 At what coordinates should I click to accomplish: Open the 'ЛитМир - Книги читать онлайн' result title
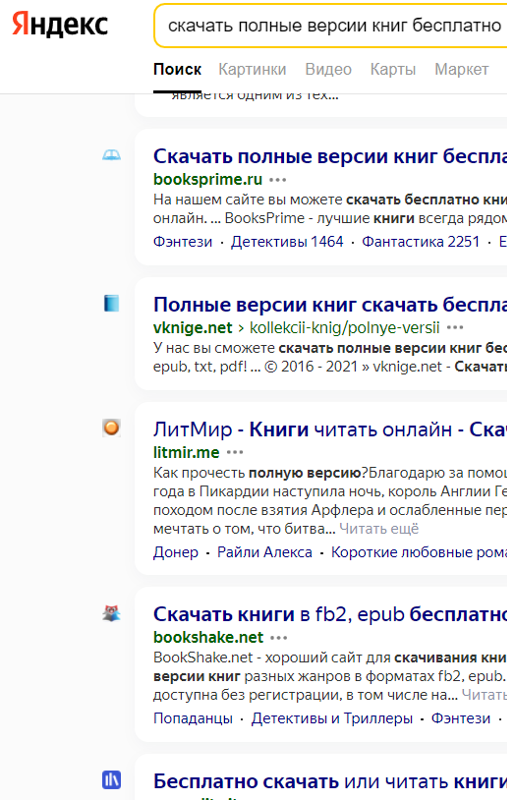coord(330,430)
